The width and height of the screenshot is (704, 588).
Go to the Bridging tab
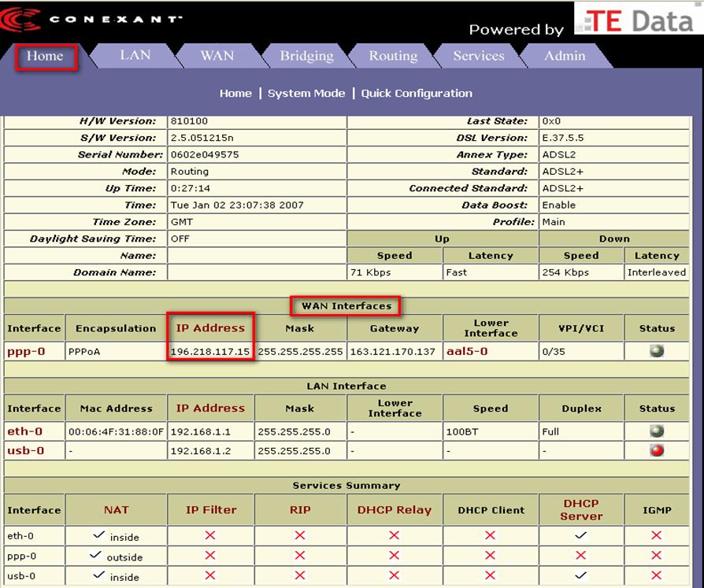click(x=306, y=56)
